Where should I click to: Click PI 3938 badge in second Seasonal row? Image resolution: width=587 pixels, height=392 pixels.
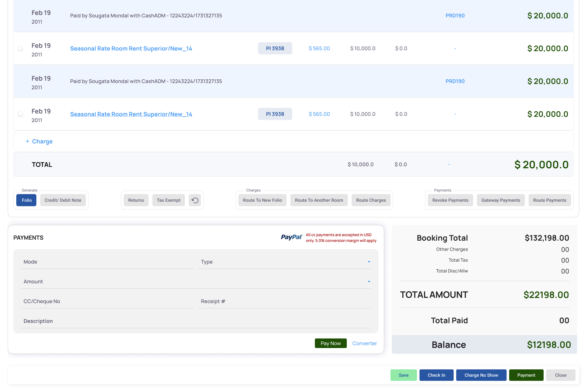pos(275,114)
